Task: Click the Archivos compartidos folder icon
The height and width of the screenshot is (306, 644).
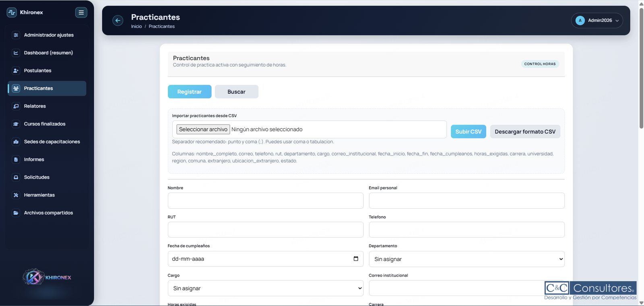Action: pos(16,213)
